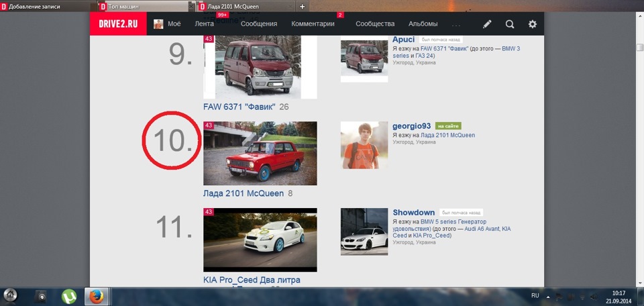Image resolution: width=644 pixels, height=306 pixels.
Task: Open Audi A6 Avant link under Showdown
Action: coord(482,228)
